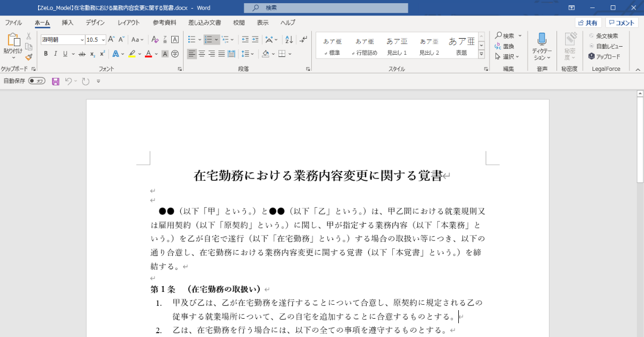Toggle bold formatting on selected text
This screenshot has height=337, width=644.
coord(45,54)
